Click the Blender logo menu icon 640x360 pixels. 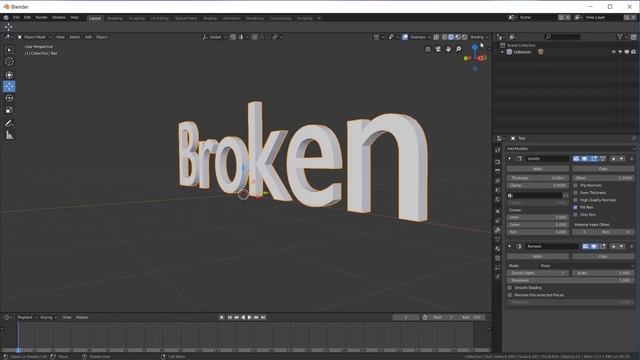(6, 18)
